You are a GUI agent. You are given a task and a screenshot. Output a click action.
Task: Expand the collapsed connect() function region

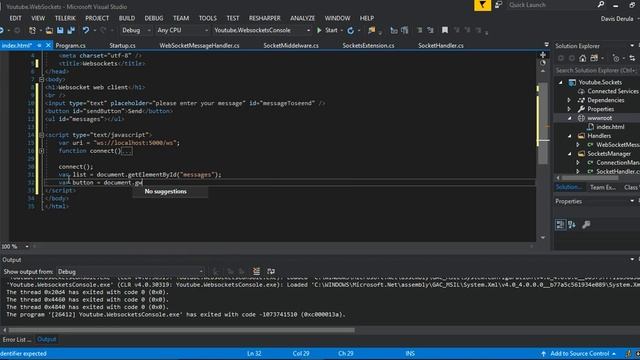[42, 151]
